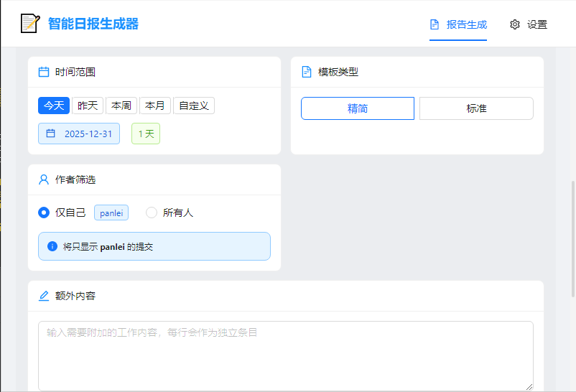Select the 标准 template type

(476, 108)
